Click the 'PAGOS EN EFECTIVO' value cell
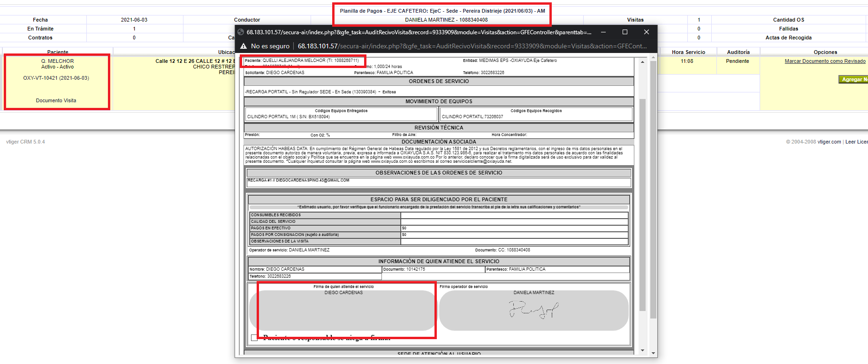Image resolution: width=868 pixels, height=364 pixels. pos(514,228)
